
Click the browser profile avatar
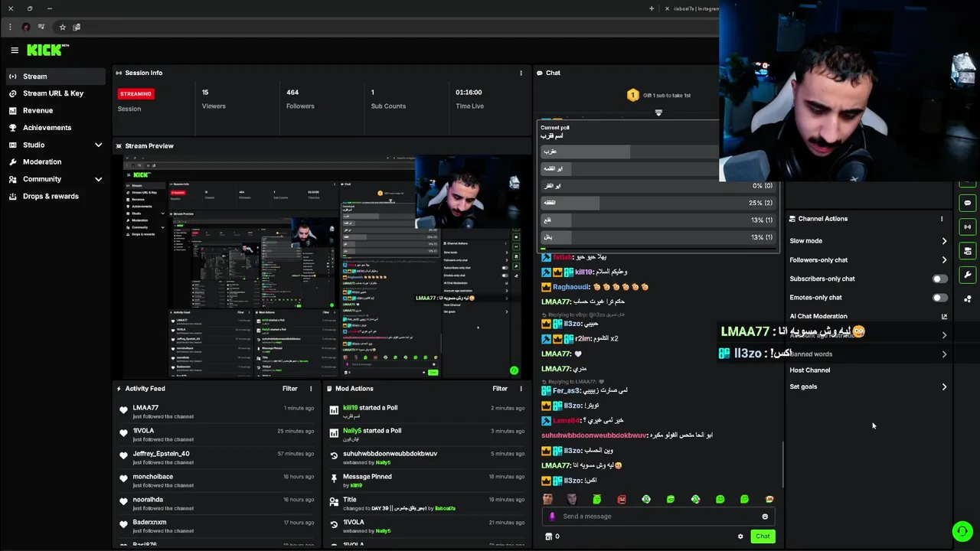pos(26,27)
